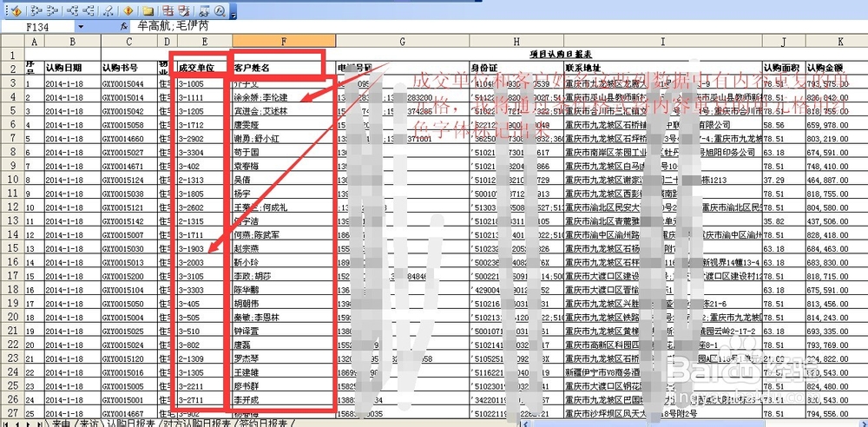Click Remove Precedent Arrows icon

(53, 11)
